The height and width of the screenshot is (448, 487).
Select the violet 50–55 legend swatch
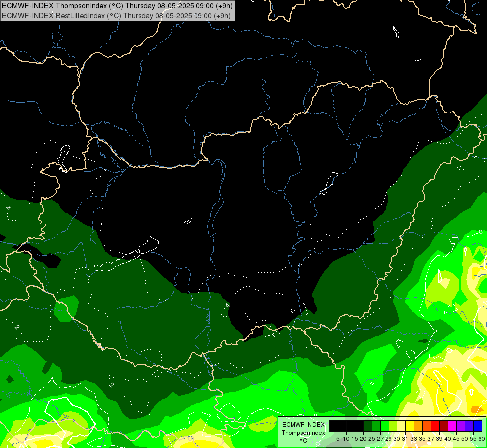[469, 426]
